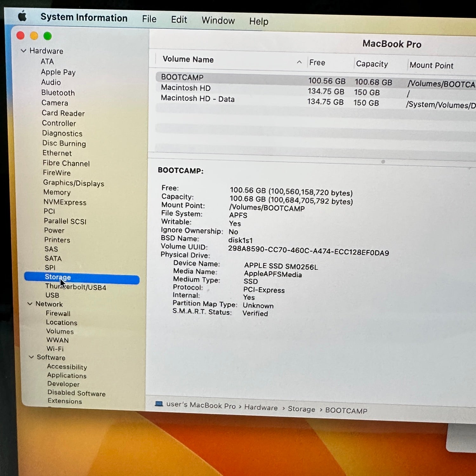Viewport: 476px width, 476px height.
Task: Select Power in the sidebar
Action: (54, 230)
